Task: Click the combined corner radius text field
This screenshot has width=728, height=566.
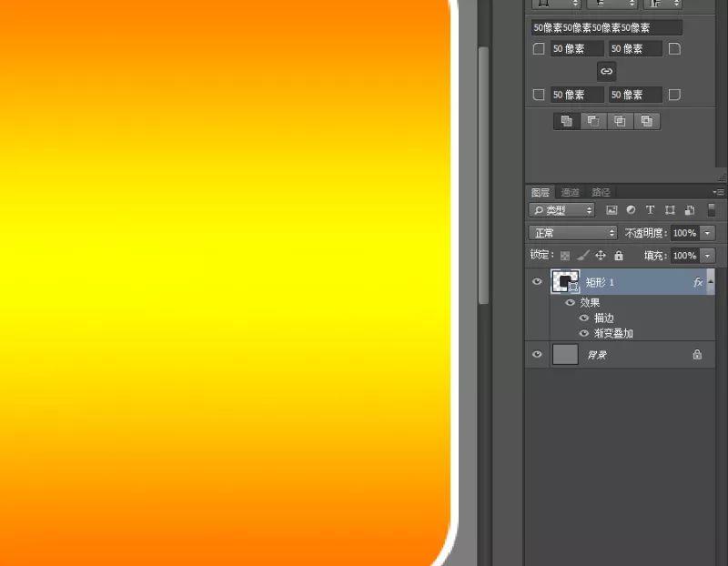Action: pos(606,28)
